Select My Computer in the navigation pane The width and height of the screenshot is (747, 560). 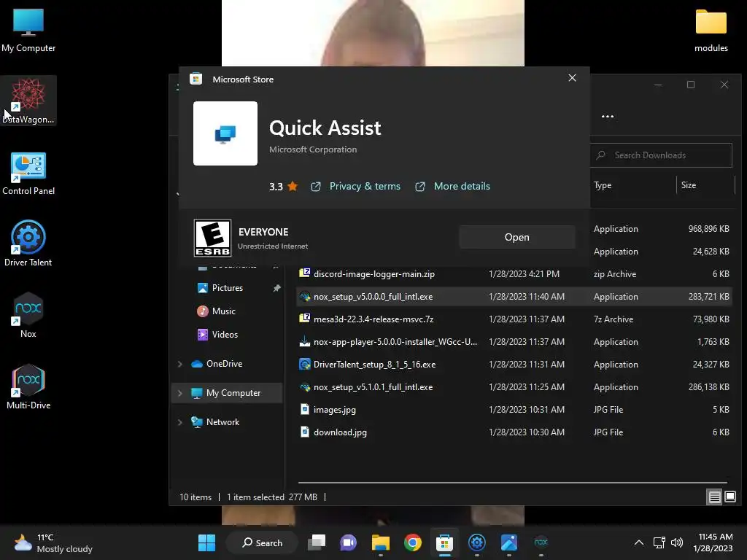coord(227,393)
